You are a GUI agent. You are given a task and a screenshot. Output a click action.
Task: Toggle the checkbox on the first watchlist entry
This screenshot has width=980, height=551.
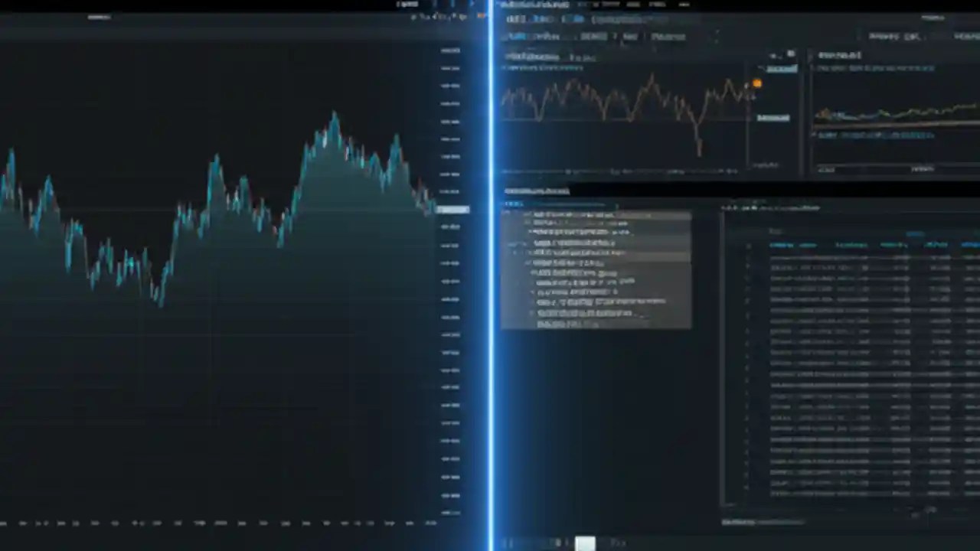pyautogui.click(x=528, y=215)
